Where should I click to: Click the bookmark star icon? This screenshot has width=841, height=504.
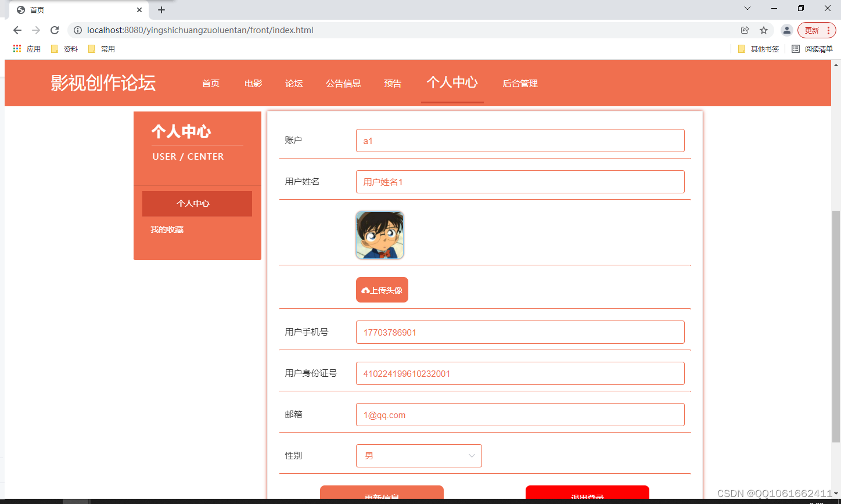click(x=763, y=30)
